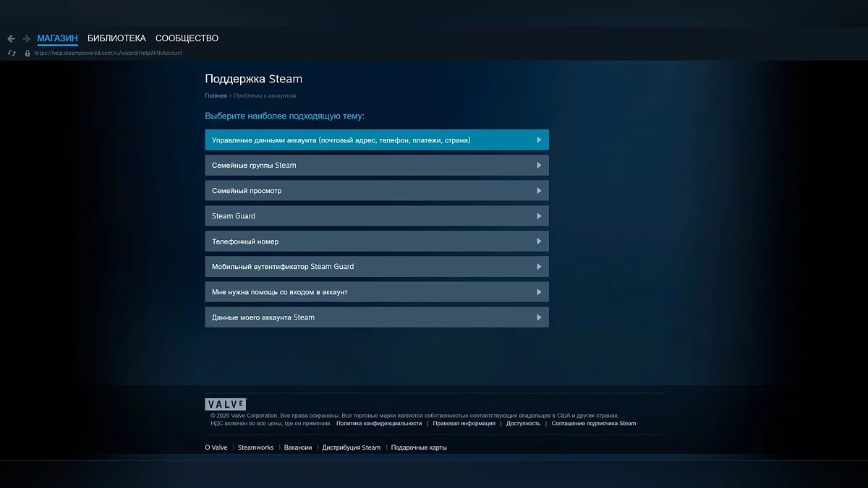
Task: Click the padlock icon beside the URL
Action: point(27,53)
